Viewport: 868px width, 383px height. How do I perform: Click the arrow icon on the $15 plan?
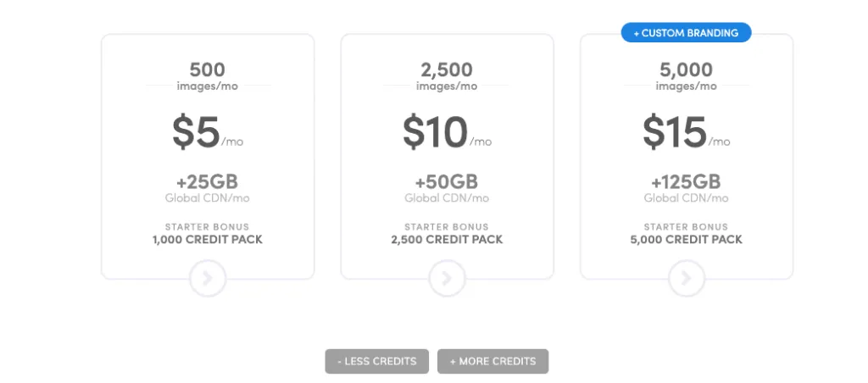687,278
